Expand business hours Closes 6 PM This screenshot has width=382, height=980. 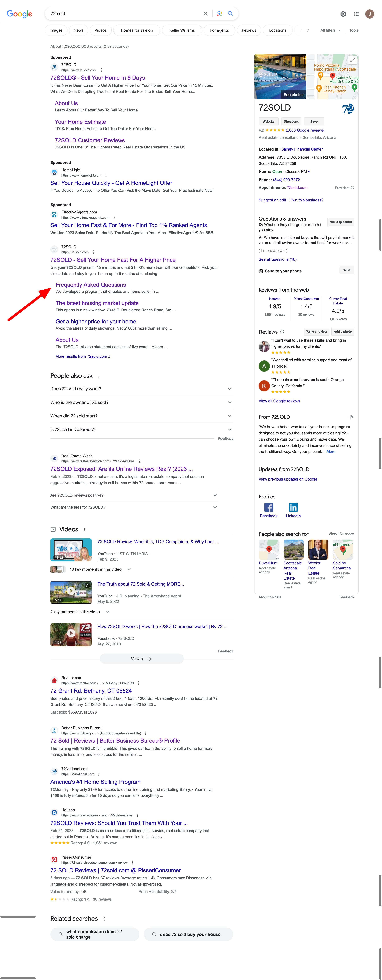[x=298, y=172]
